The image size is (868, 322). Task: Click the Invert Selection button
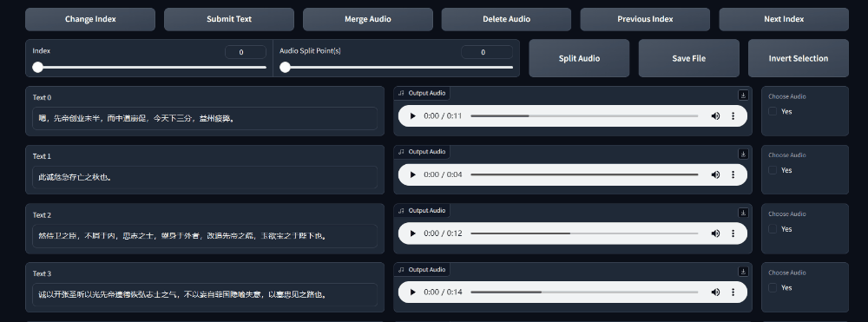click(799, 58)
